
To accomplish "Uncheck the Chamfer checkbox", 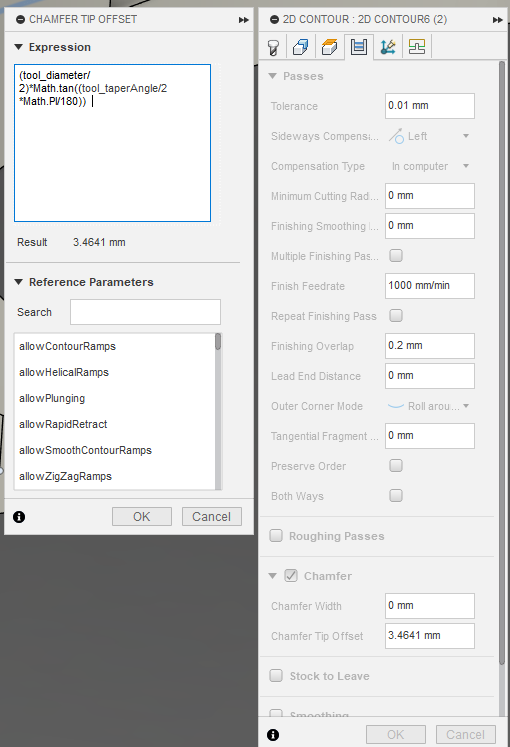I will (x=291, y=576).
